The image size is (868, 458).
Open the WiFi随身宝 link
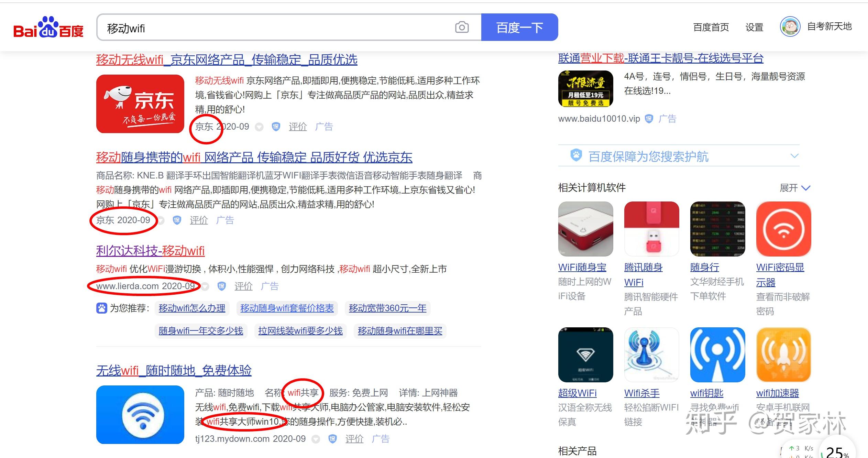582,267
